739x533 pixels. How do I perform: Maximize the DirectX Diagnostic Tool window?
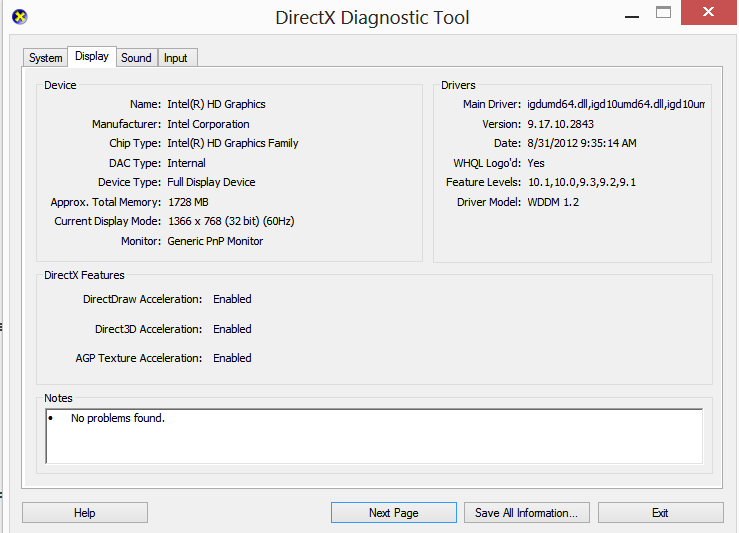[x=663, y=13]
